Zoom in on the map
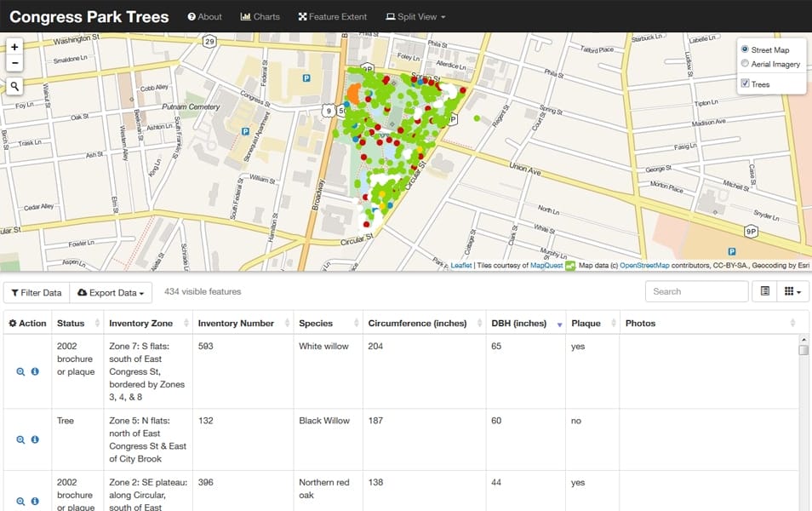This screenshot has height=511, width=812. click(14, 47)
